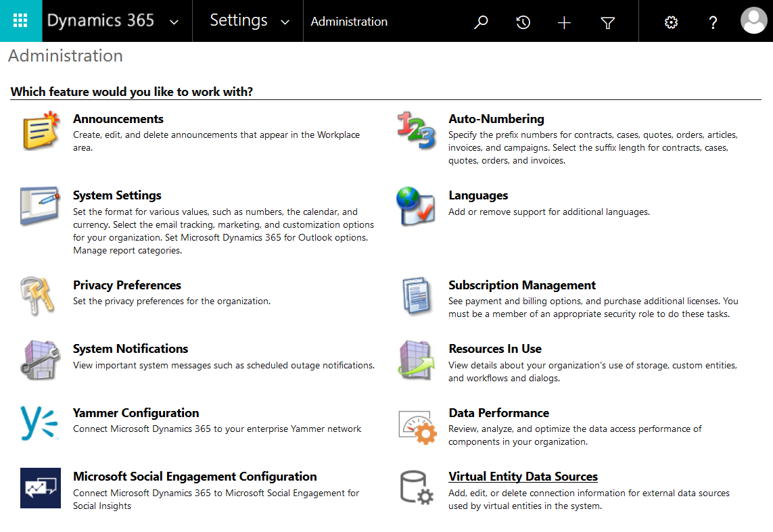Click Dynamics 365 in navigation bar
Screen dimensions: 773x532
101,20
